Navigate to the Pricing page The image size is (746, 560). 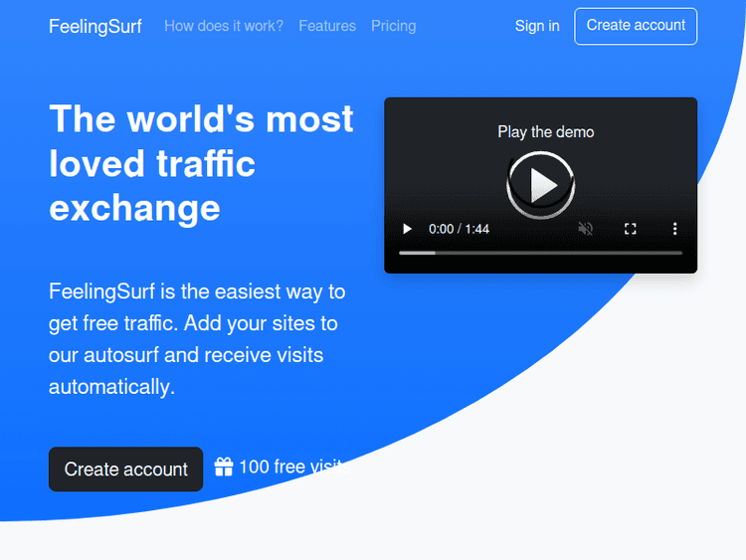(x=393, y=26)
